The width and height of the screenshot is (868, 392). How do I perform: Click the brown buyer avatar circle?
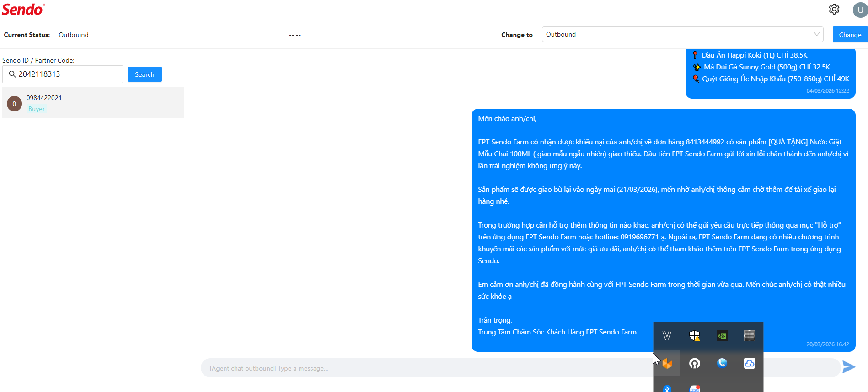[14, 104]
